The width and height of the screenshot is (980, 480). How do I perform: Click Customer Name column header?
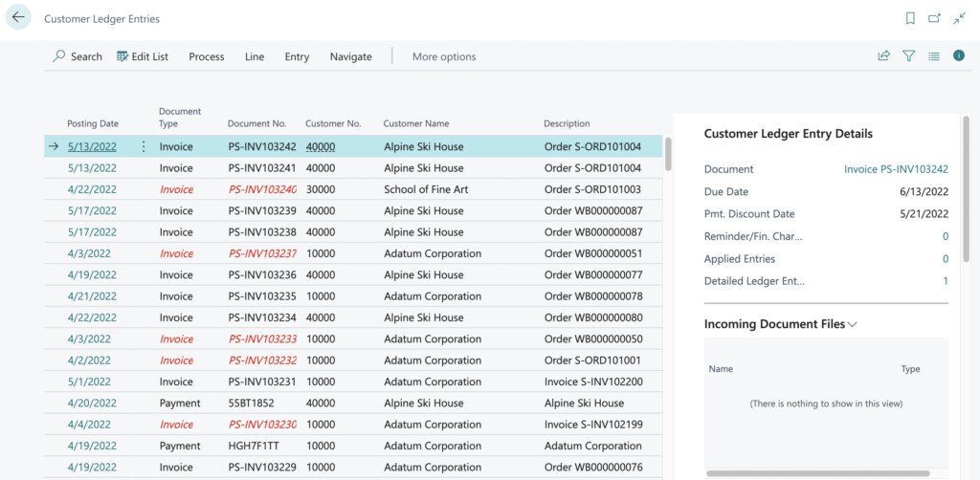pos(416,123)
